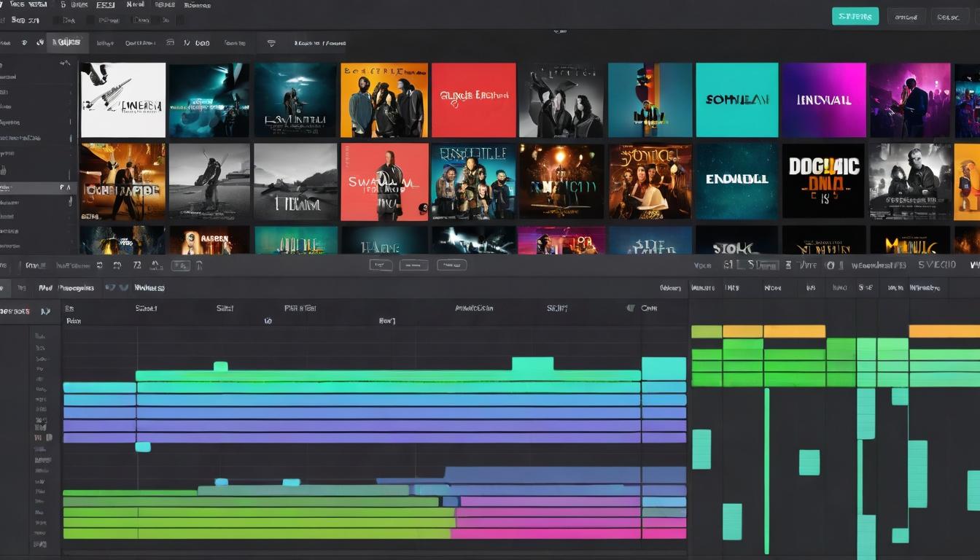
Task: Click the small teal marker below the purple clips
Action: (143, 446)
